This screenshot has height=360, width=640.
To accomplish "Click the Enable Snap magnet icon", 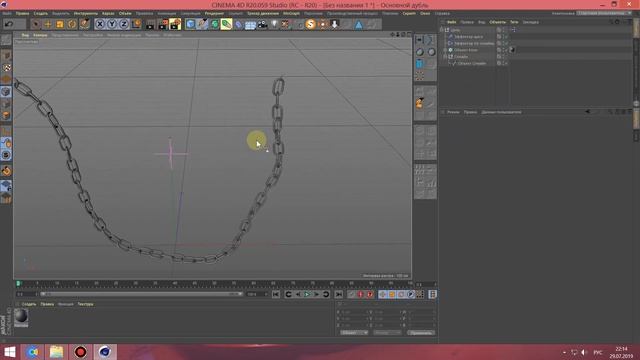I will [6, 171].
